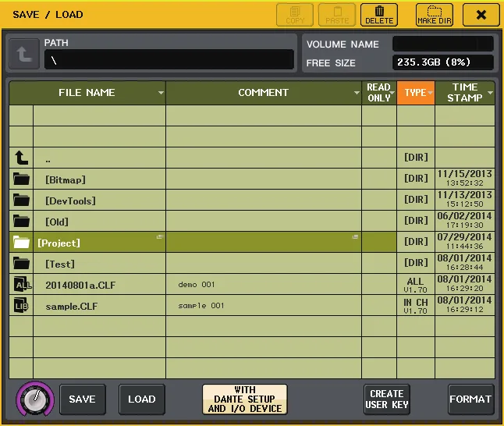This screenshot has width=504, height=426.
Task: Click the LIB icon for sample.CLF
Action: pos(22,305)
